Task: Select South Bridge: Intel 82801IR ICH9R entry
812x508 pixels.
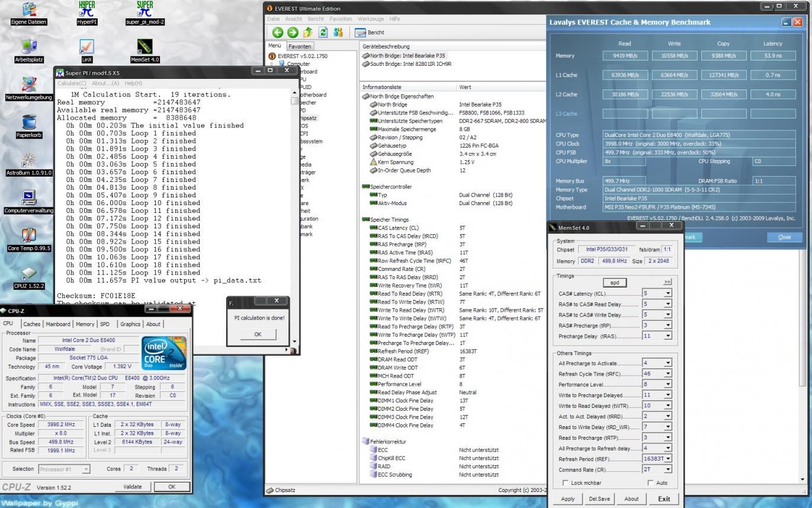Action: (x=407, y=63)
